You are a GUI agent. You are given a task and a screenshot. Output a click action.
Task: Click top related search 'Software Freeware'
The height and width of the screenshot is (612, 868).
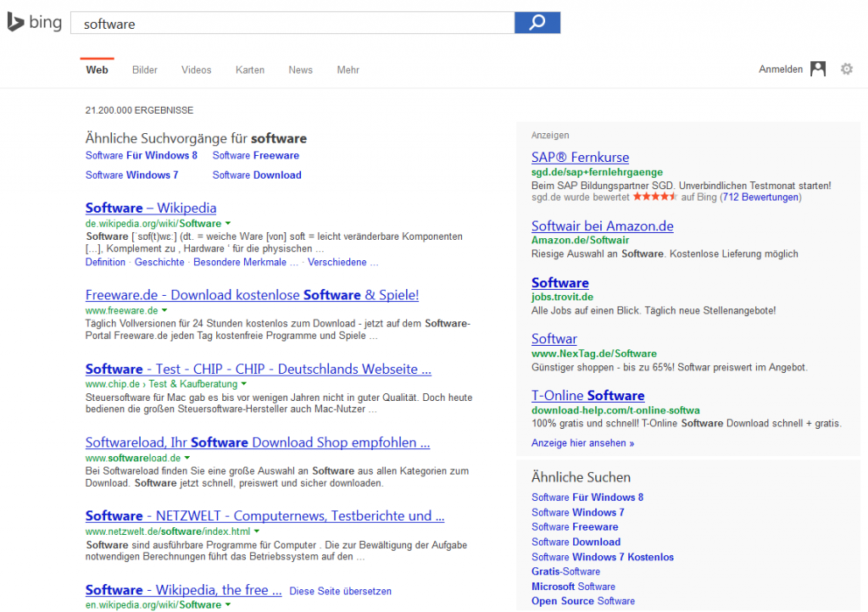256,155
